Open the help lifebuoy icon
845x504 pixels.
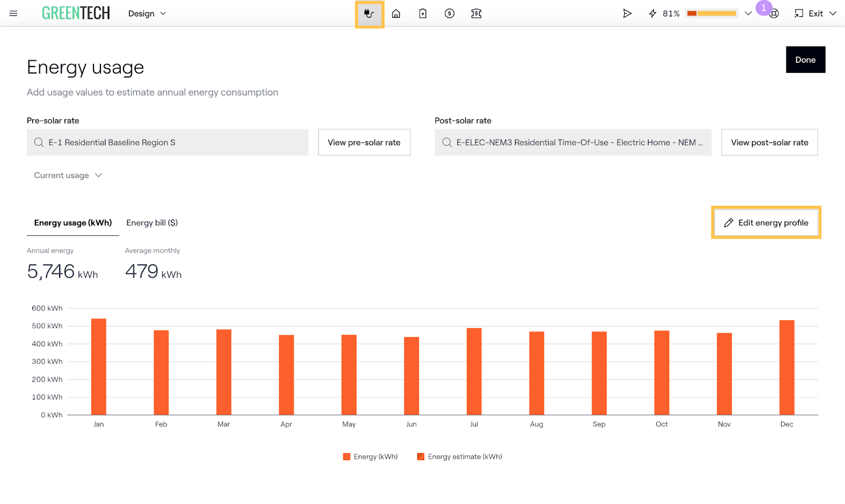pos(774,14)
